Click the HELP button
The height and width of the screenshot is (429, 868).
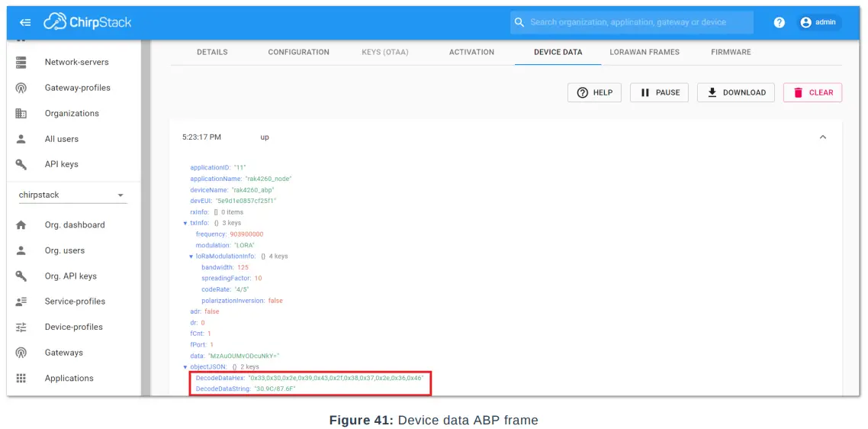594,92
